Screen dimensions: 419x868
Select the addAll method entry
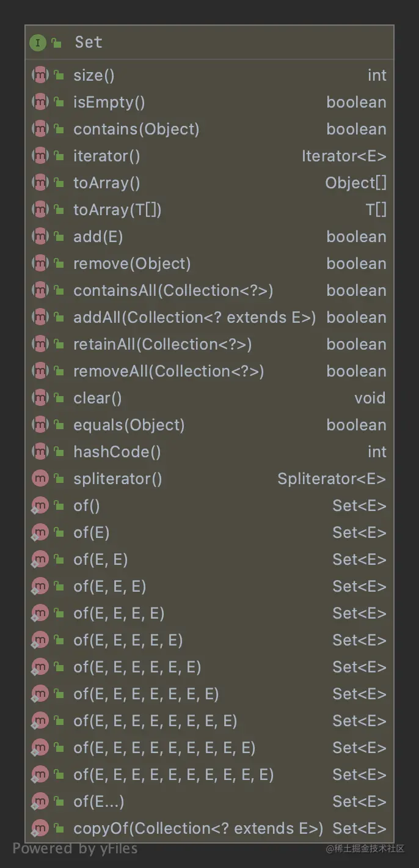(x=194, y=317)
